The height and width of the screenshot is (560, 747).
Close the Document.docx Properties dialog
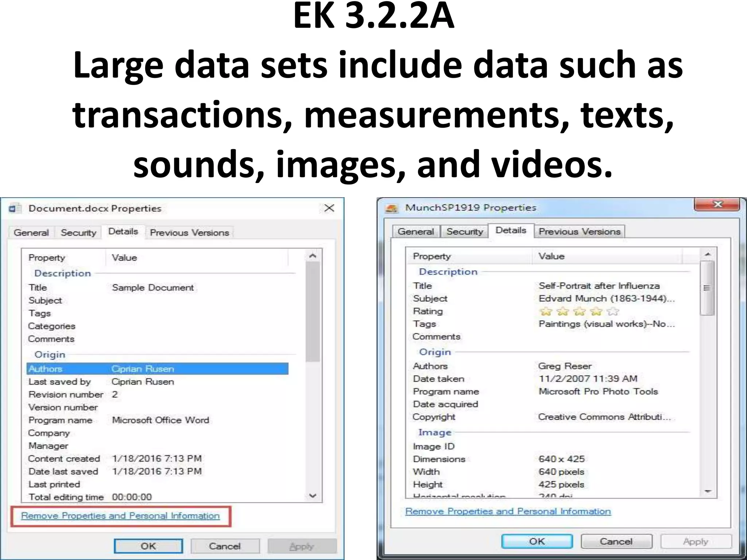(x=329, y=208)
